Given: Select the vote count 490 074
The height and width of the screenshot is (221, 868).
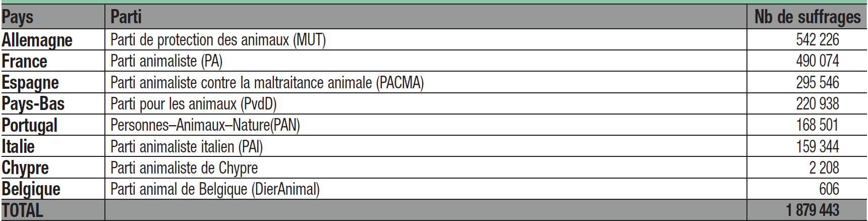Looking at the screenshot, I should click(817, 61).
